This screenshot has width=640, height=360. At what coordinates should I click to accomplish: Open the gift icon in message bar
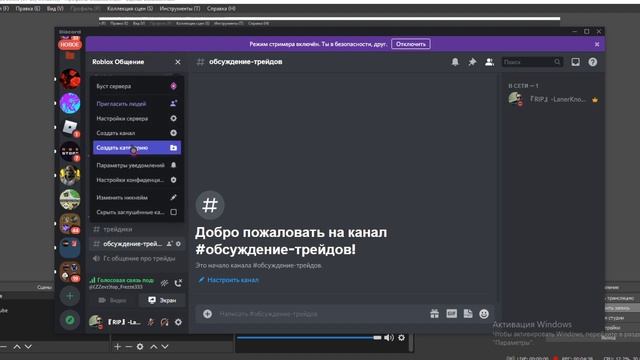click(x=434, y=314)
